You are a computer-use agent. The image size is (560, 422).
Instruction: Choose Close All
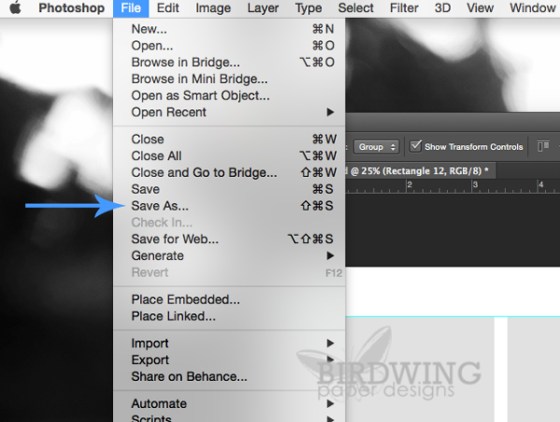(229, 156)
